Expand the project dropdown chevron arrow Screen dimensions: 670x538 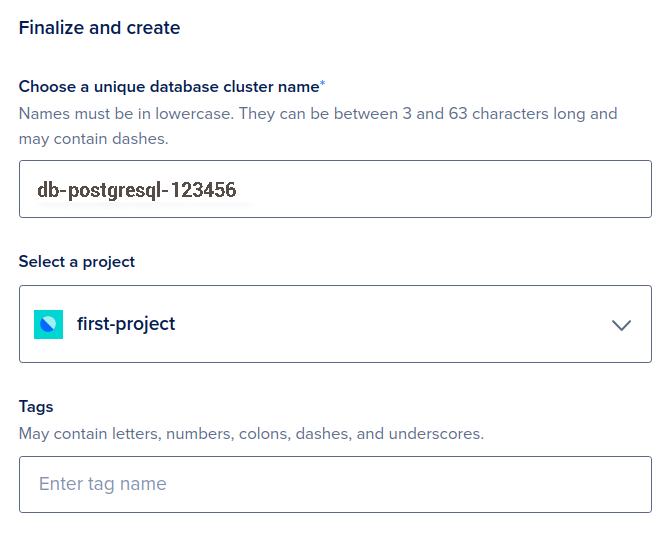(x=621, y=325)
